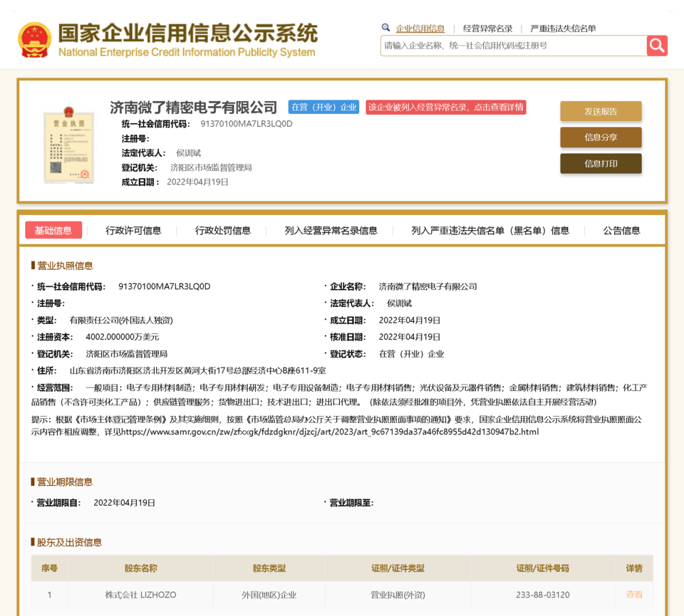Screen dimensions: 684x616
Task: Click the 外国(地区)企业 shareholder type cell
Action: click(269, 595)
